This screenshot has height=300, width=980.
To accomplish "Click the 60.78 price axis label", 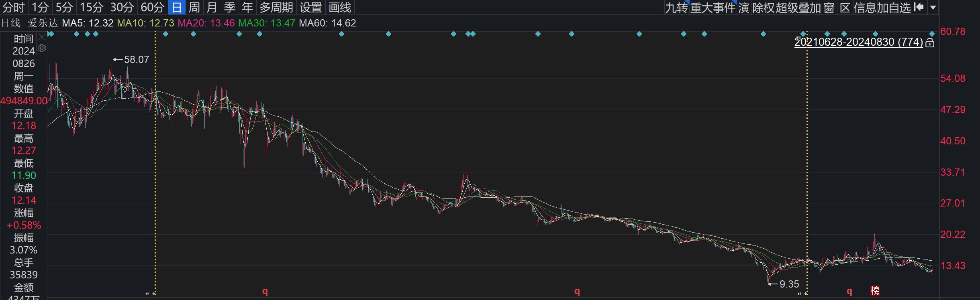I will 953,31.
